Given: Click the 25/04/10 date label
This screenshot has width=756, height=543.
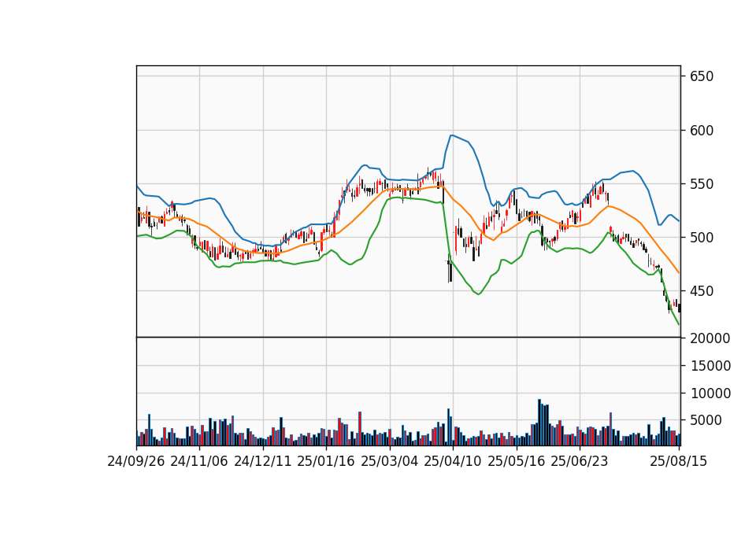Looking at the screenshot, I should (x=453, y=461).
